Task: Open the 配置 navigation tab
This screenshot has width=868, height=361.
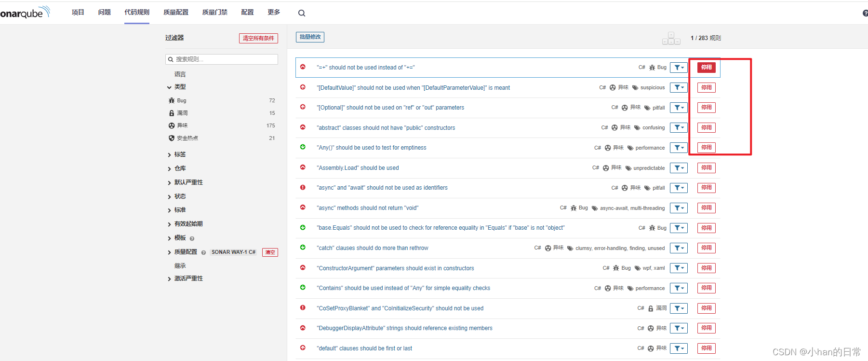Action: [x=248, y=12]
